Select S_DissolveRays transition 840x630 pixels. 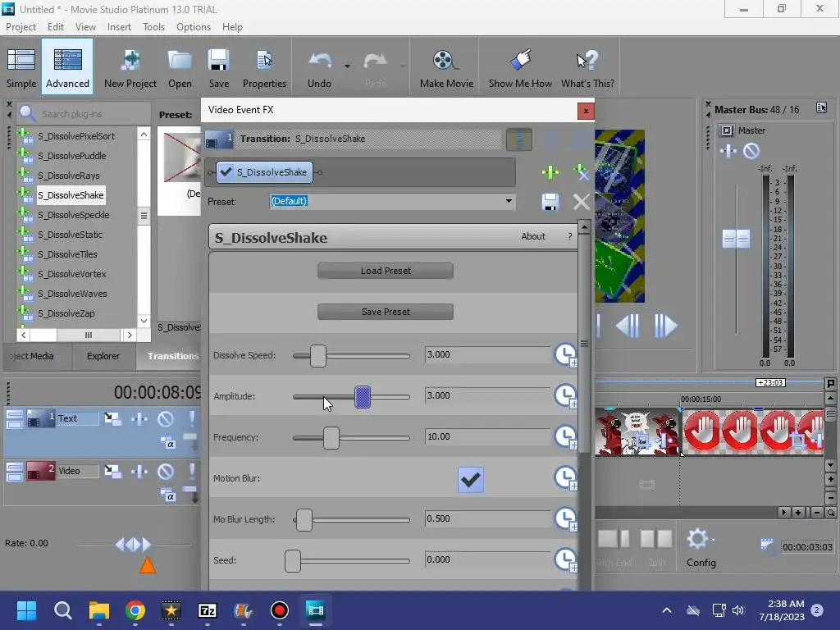click(x=69, y=176)
